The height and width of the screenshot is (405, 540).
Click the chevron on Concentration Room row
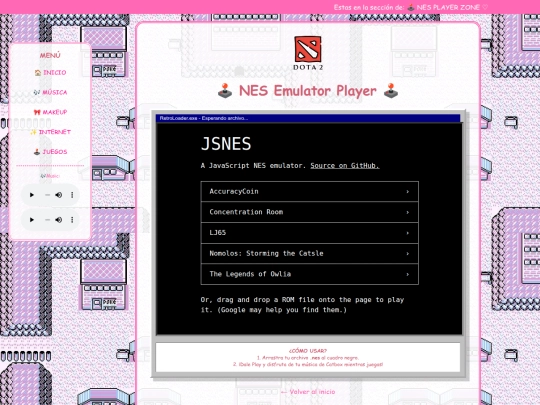click(408, 212)
